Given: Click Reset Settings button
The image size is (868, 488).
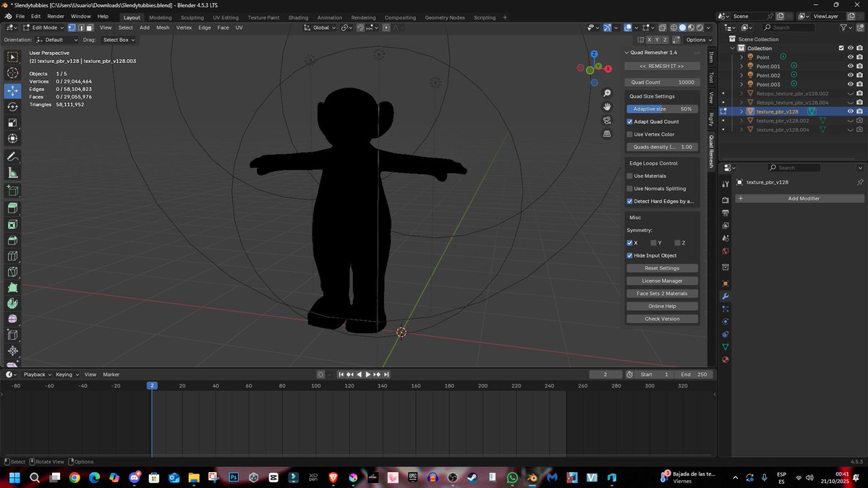Looking at the screenshot, I should (662, 268).
